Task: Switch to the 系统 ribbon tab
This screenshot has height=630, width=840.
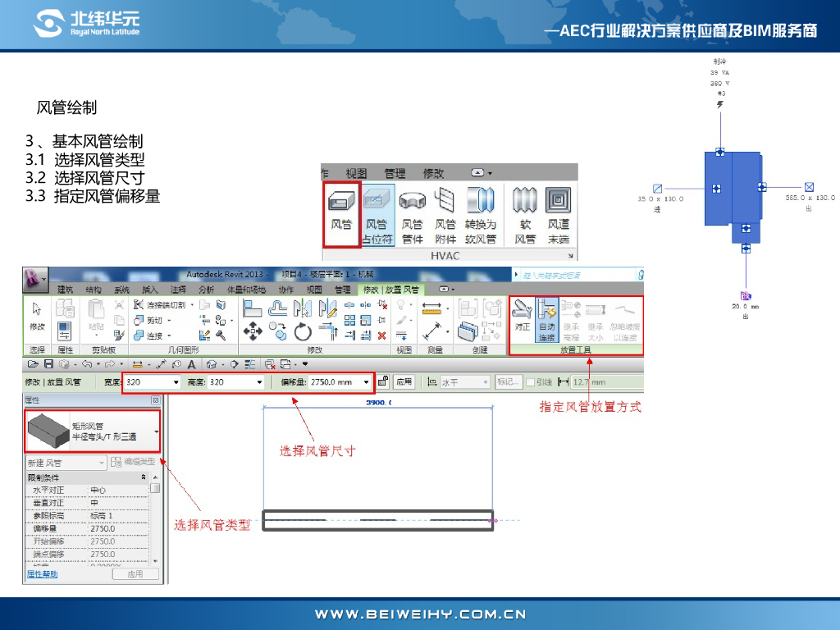Action: (x=121, y=290)
